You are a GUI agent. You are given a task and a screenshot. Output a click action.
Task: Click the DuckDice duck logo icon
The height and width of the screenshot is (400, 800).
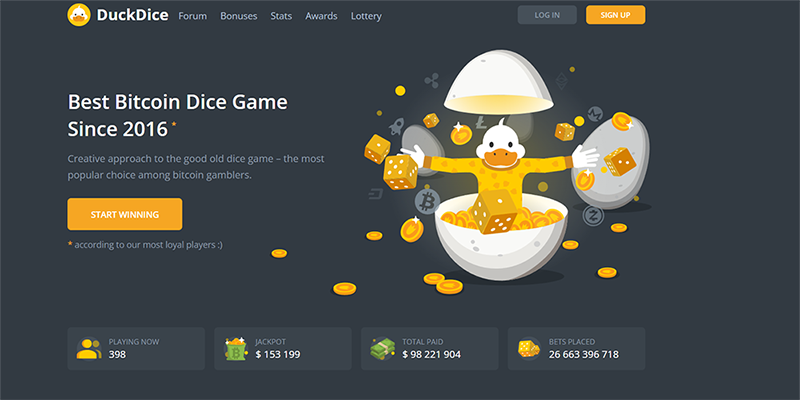[x=79, y=15]
